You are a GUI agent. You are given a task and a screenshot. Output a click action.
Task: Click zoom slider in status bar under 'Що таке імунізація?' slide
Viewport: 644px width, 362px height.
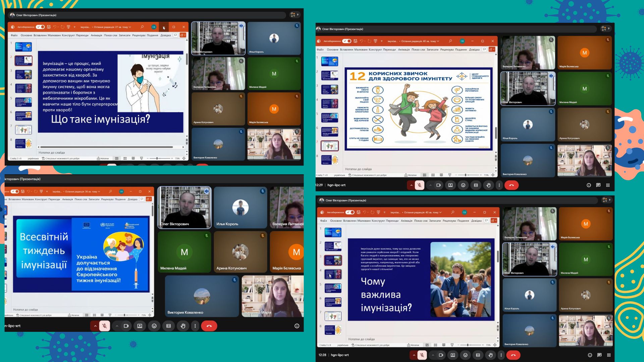157,158
